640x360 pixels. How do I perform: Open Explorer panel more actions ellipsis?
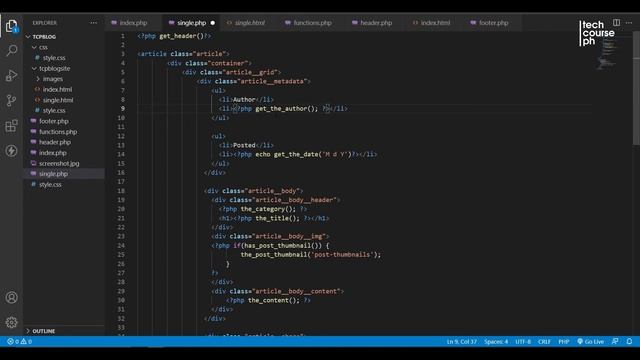[93, 23]
